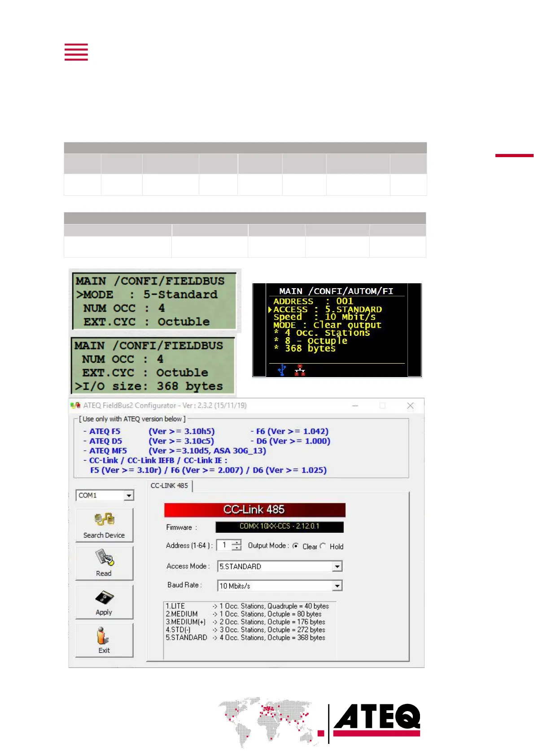
Task: Close the Configurator window
Action: pos(410,405)
